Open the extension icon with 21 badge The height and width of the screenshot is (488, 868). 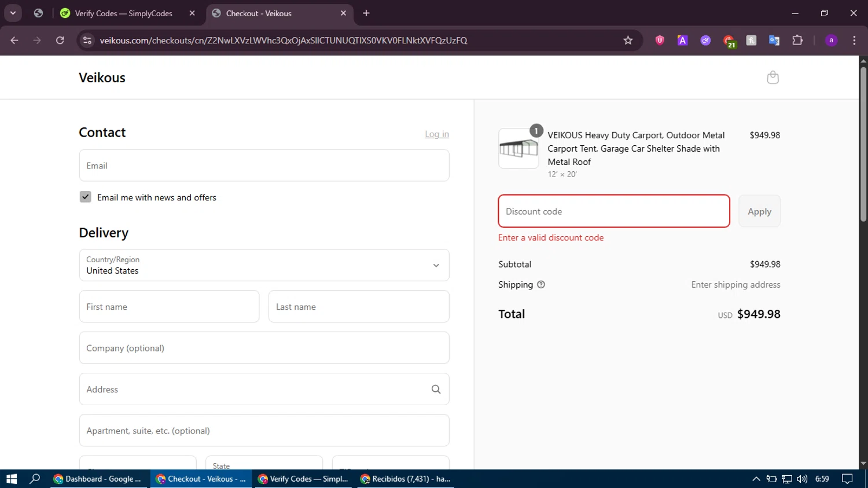729,41
